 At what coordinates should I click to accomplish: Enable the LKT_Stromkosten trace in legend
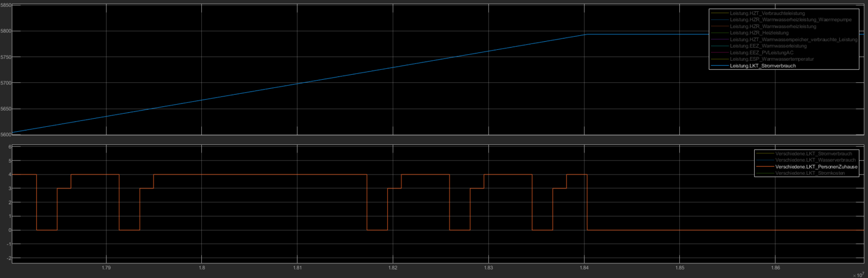click(x=809, y=173)
